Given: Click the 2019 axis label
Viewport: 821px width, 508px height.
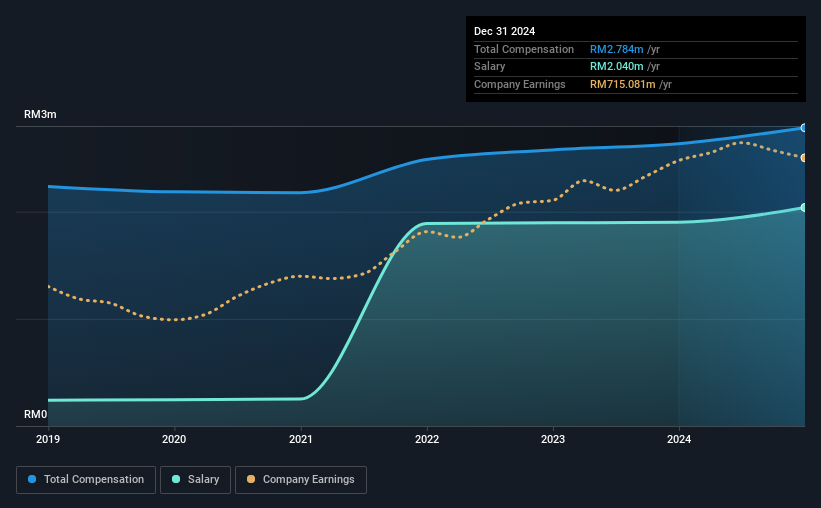Looking at the screenshot, I should click(48, 439).
